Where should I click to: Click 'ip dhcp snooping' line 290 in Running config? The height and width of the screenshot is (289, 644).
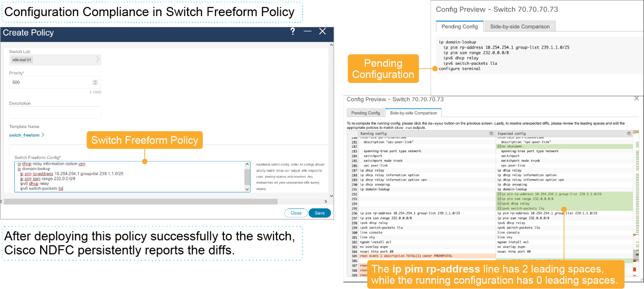[x=374, y=185]
